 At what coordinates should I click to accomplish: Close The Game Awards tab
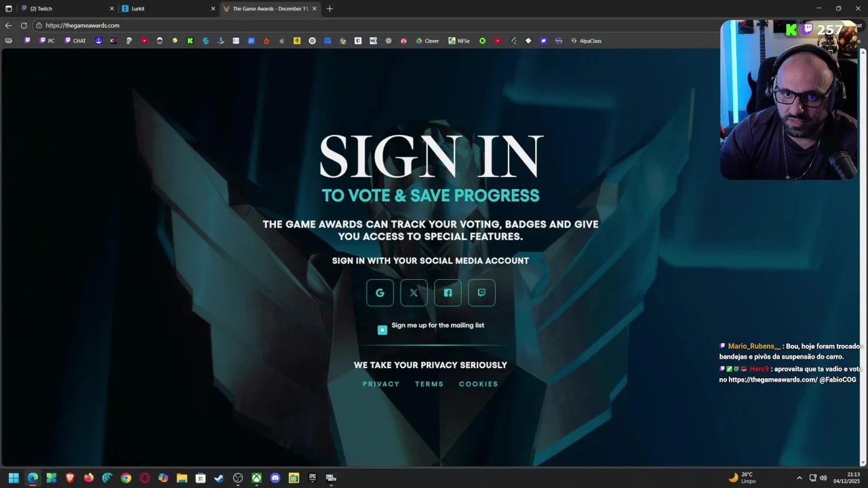(315, 9)
